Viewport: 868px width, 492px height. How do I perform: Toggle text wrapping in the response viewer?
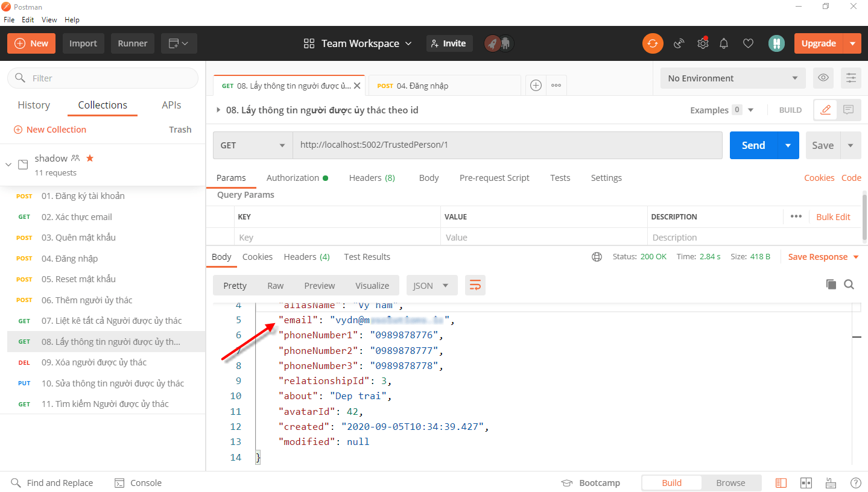475,285
